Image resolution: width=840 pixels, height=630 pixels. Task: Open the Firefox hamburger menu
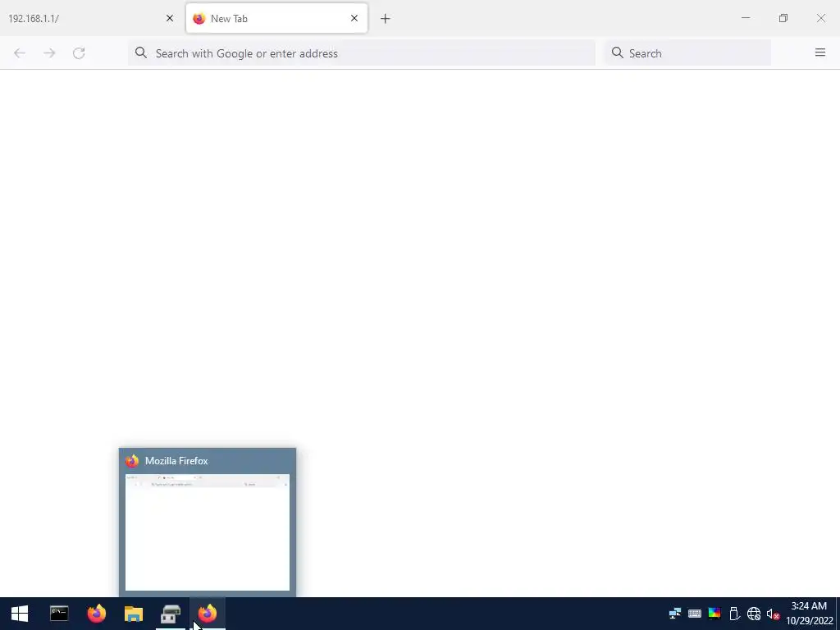(820, 52)
